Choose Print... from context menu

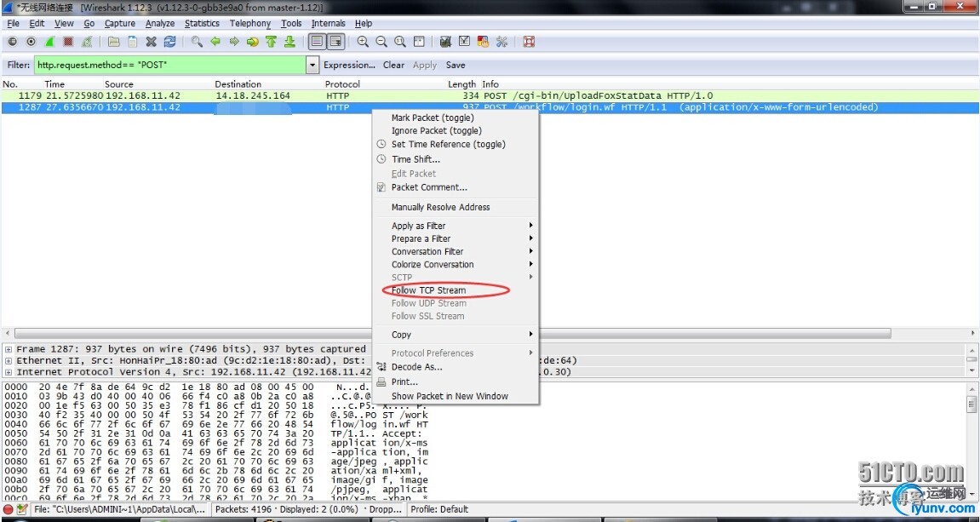455,381
